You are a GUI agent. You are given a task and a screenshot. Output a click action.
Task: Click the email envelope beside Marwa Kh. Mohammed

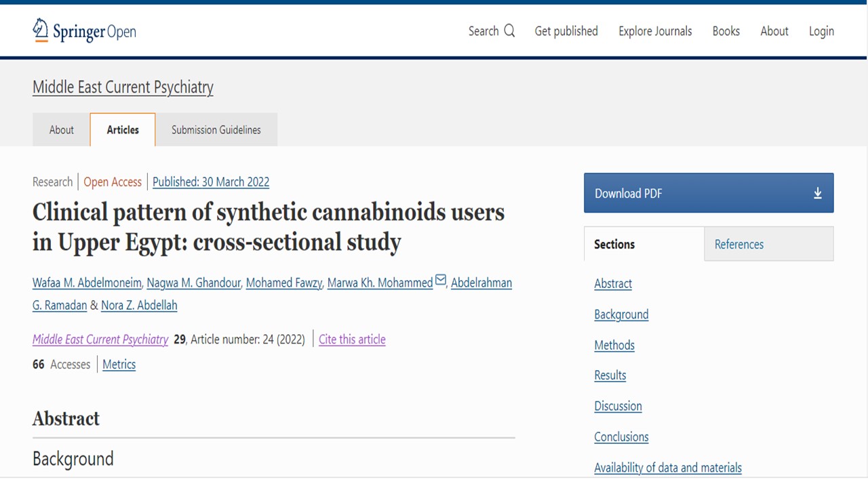click(440, 279)
